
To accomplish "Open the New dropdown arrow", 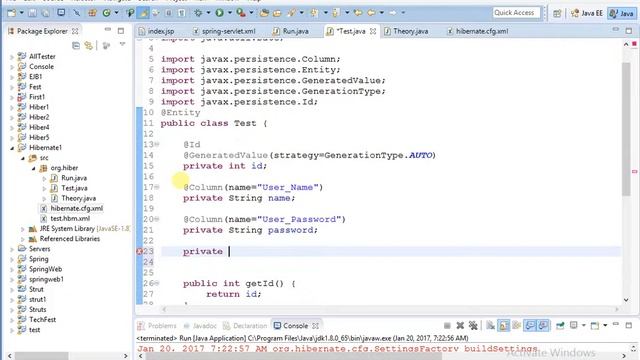I will pyautogui.click(x=21, y=13).
